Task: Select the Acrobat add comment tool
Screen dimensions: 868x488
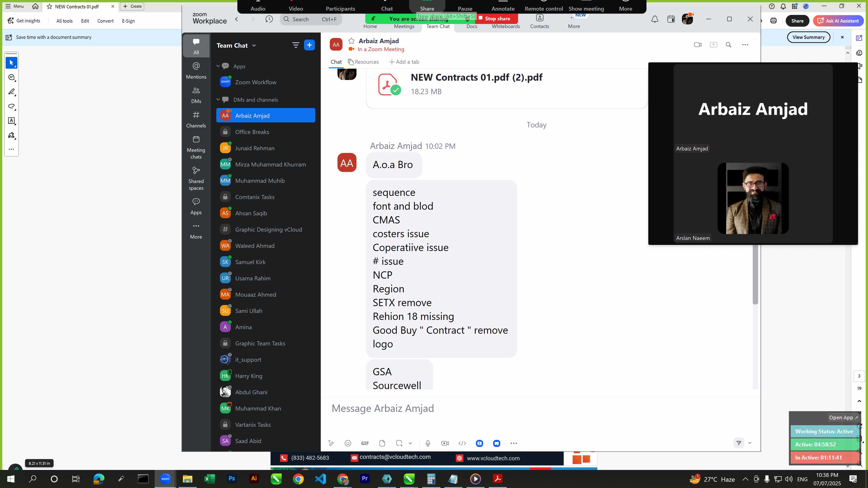Action: 12,77
